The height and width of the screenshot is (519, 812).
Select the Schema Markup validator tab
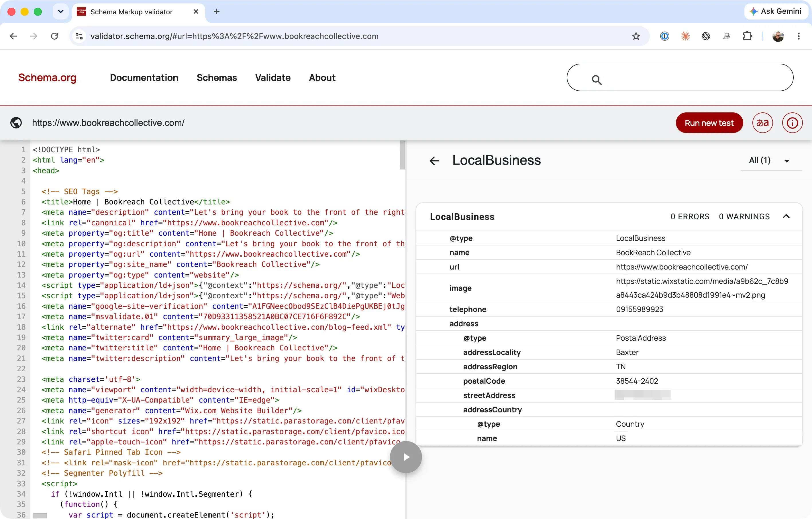[138, 12]
